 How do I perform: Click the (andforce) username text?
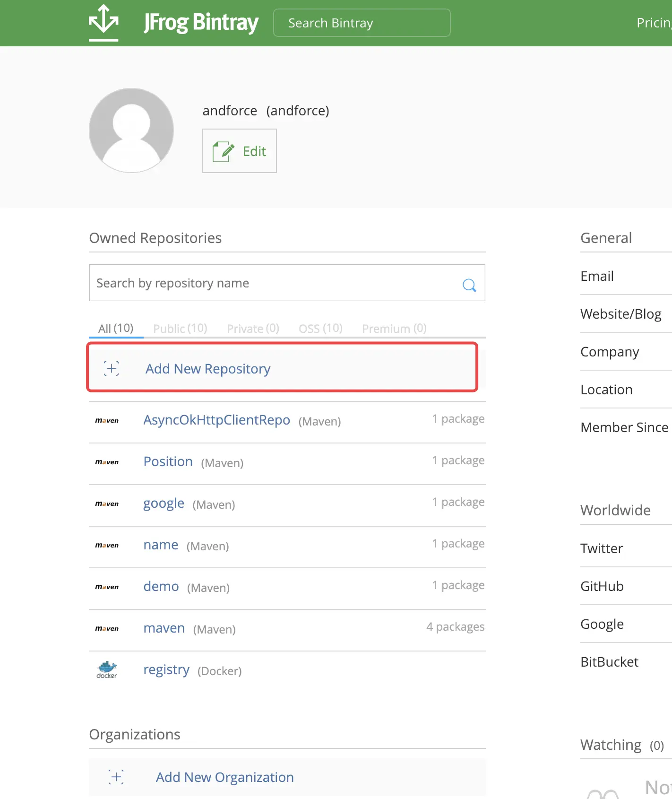click(298, 111)
